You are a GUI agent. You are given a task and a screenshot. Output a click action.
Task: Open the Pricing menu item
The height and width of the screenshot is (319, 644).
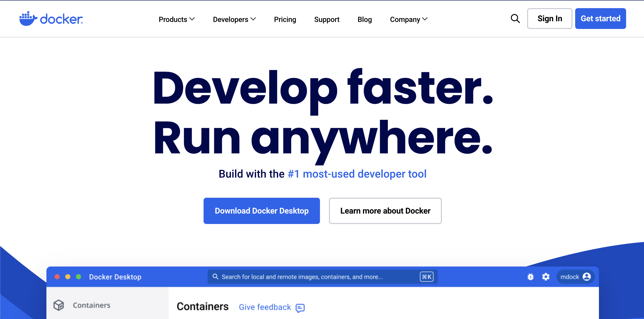(285, 19)
